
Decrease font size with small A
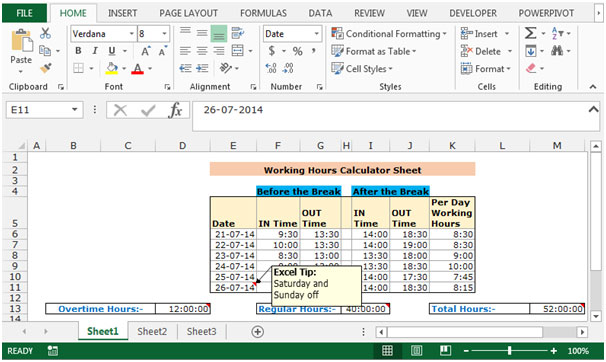click(x=162, y=51)
